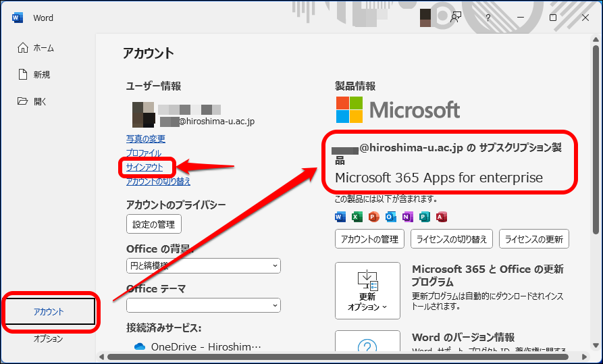Click the horizontal scroll left arrow
The height and width of the screenshot is (364, 603).
tap(101, 357)
